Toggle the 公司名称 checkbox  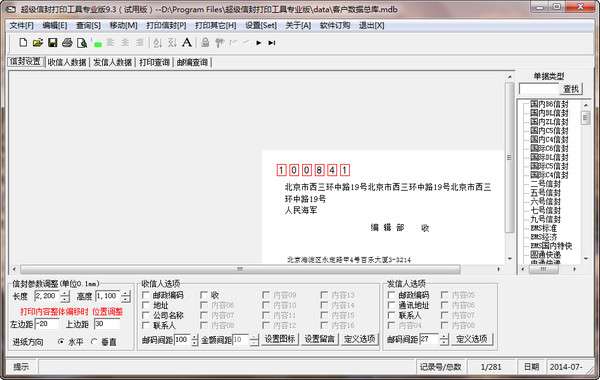[x=145, y=315]
